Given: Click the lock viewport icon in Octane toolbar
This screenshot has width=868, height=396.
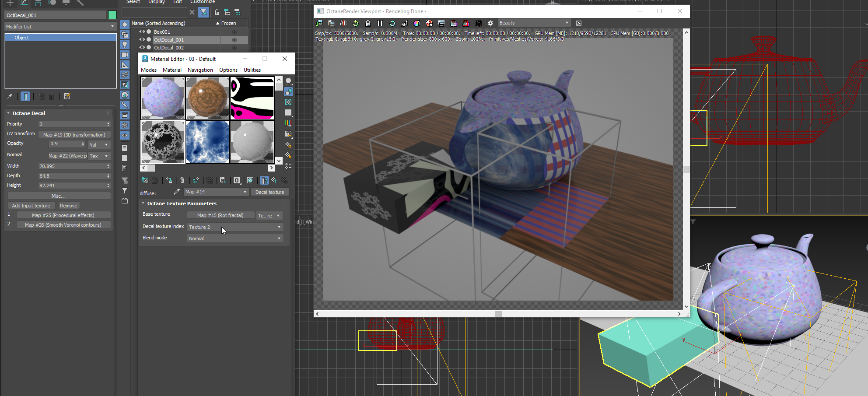Looking at the screenshot, I should coord(368,23).
